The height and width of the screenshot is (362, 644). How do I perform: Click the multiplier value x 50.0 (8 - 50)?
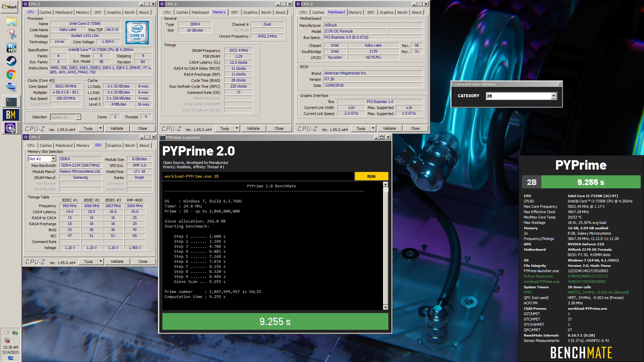click(66, 92)
